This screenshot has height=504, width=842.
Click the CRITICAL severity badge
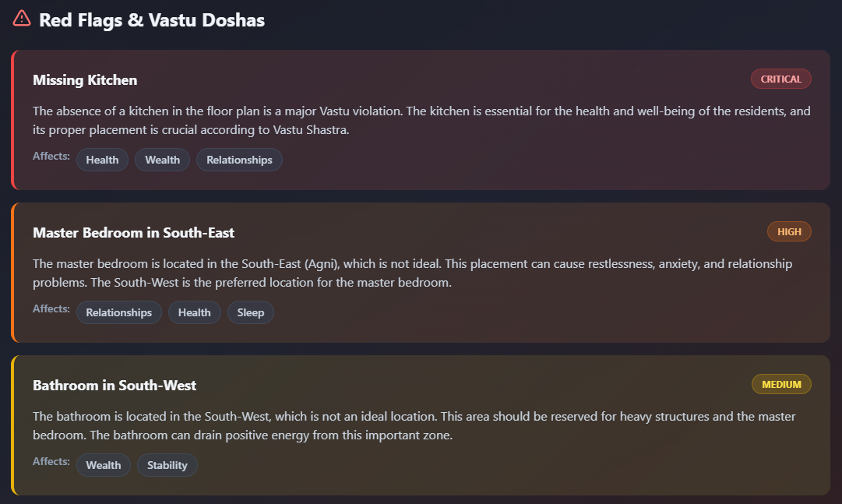coord(780,79)
